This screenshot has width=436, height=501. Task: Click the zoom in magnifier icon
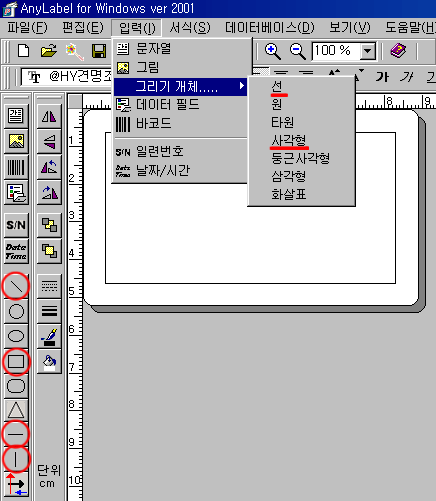click(272, 51)
